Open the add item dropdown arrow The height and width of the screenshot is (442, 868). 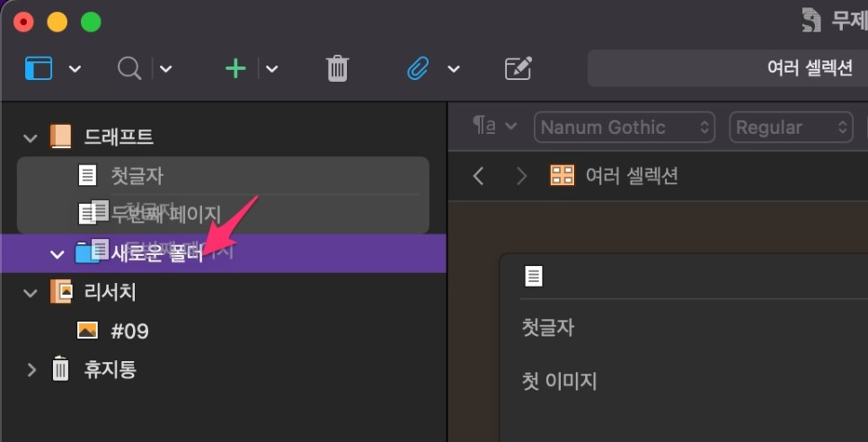pyautogui.click(x=271, y=68)
